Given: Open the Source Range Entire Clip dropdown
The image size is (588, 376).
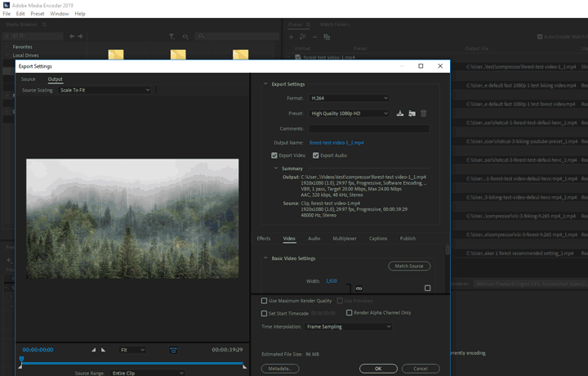Looking at the screenshot, I should pyautogui.click(x=148, y=373).
